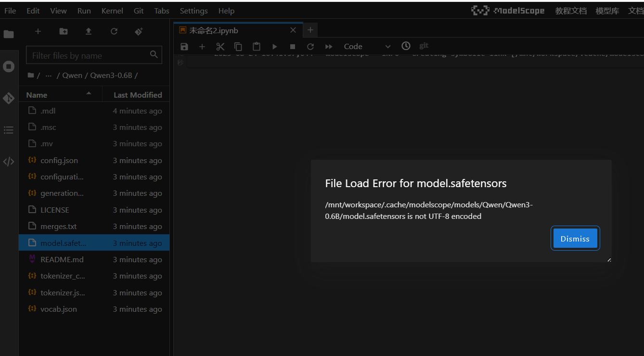Open a new launcher tab with plus
644x356 pixels.
(310, 30)
